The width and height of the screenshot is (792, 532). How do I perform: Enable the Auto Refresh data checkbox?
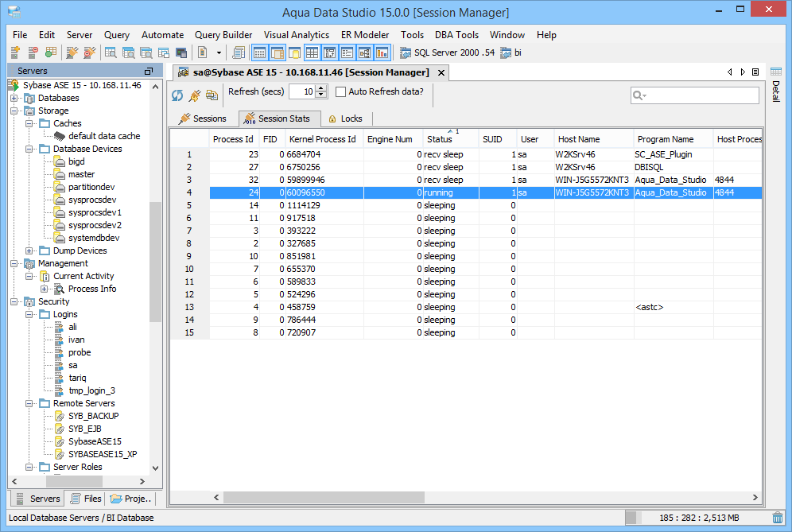click(x=341, y=92)
